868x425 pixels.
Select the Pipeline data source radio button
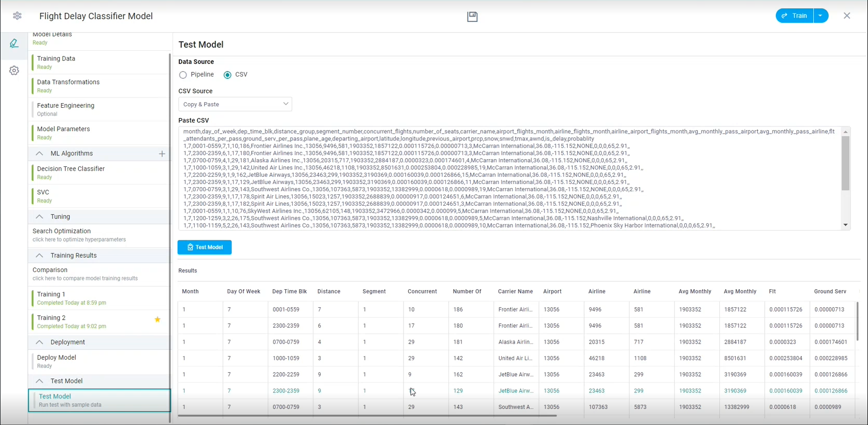tap(183, 75)
